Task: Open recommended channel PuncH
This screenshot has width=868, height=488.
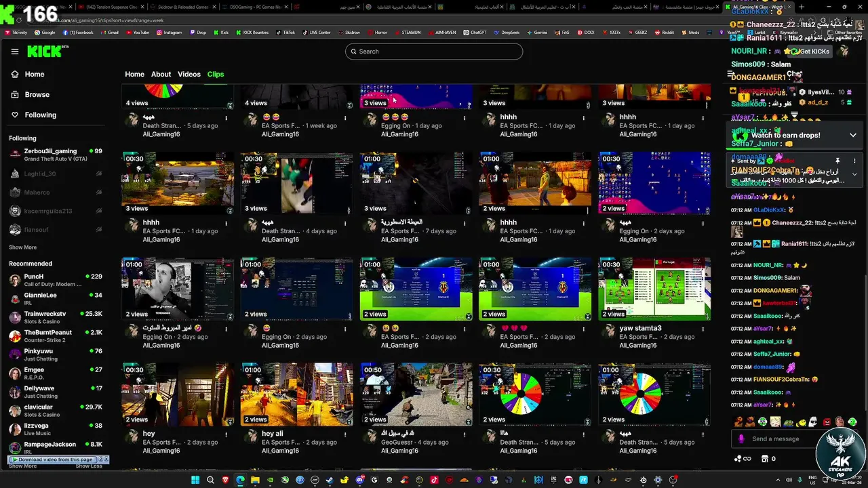Action: [x=54, y=280]
